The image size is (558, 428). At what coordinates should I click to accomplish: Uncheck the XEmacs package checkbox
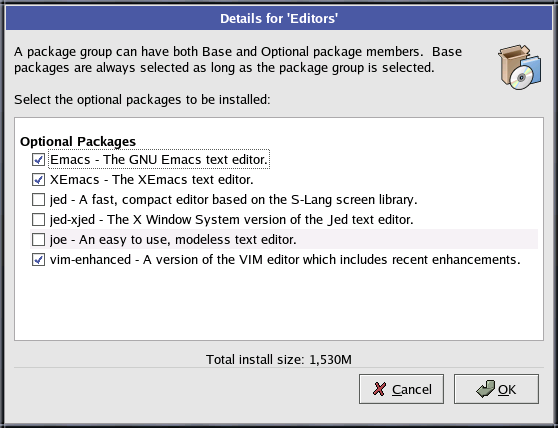pos(38,180)
